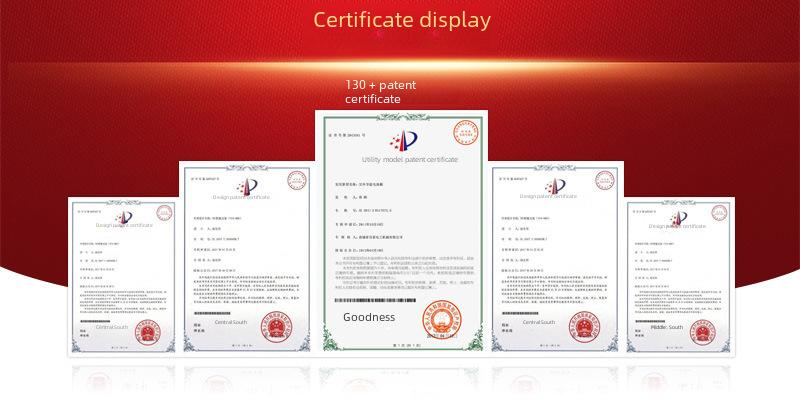
Task: Click the "130 + patent certificate" caption
Action: (x=381, y=92)
